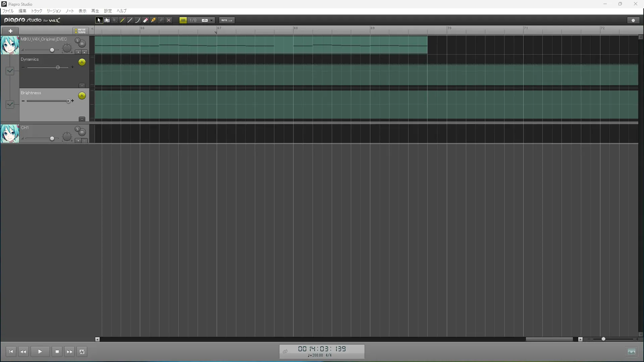Screen dimensions: 644x362
Task: Select the eraser tool
Action: (x=146, y=20)
